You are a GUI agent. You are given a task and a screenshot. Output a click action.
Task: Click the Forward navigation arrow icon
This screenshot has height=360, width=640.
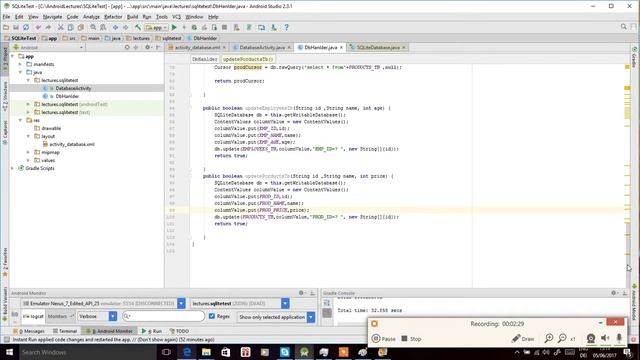click(x=126, y=27)
